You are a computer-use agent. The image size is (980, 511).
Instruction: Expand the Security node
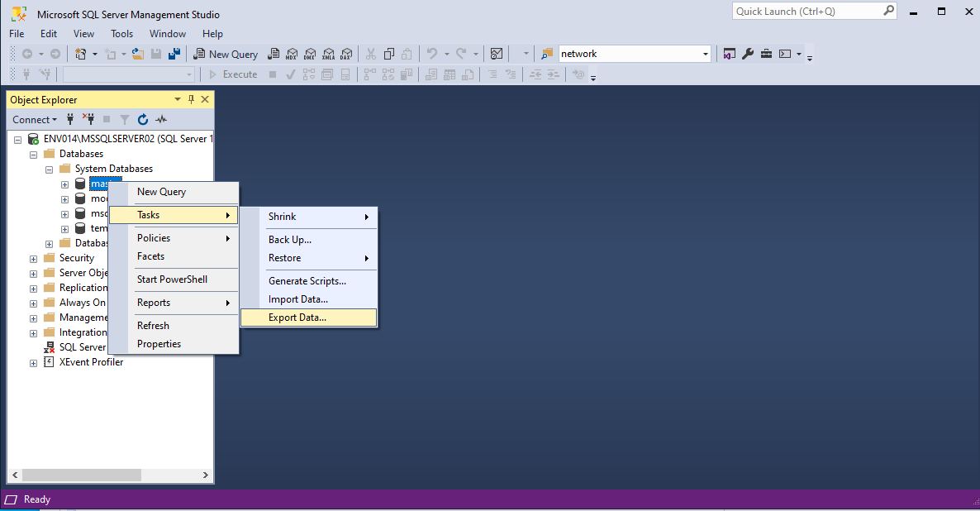tap(33, 257)
